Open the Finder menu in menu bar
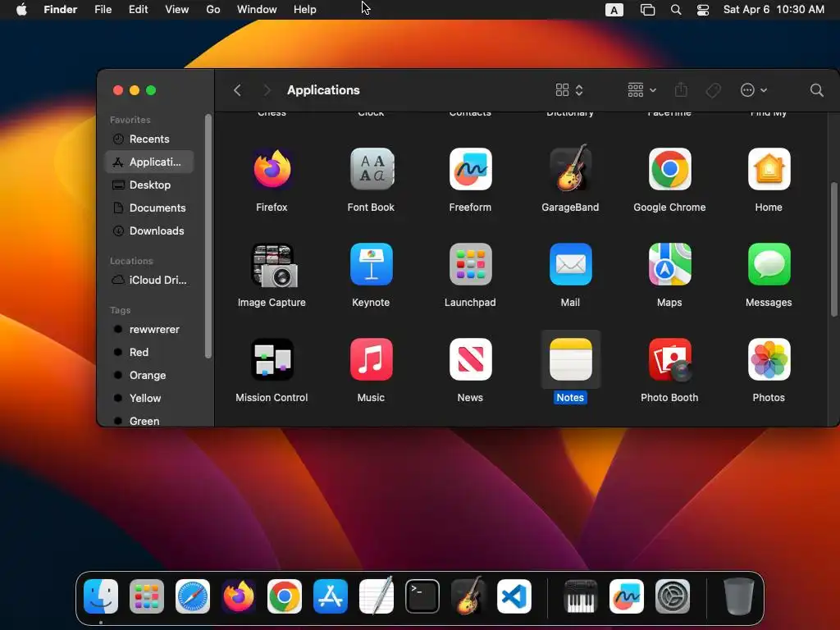Screen dimensions: 840x630 tap(61, 10)
